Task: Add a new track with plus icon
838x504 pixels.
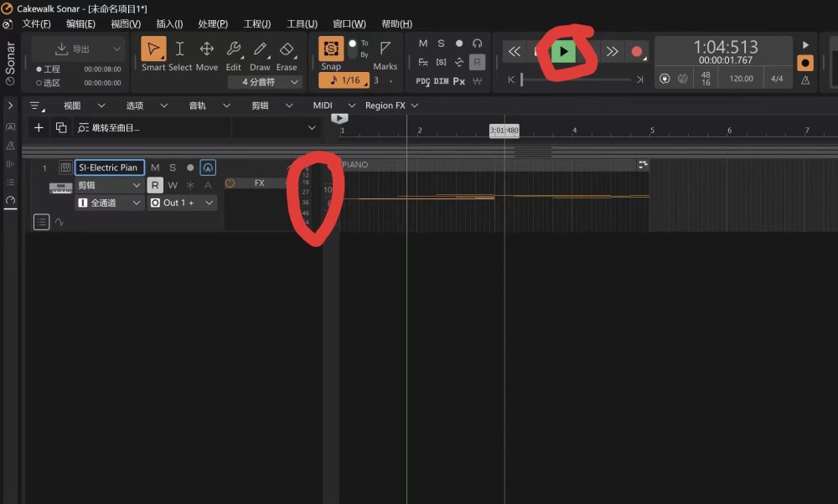Action: tap(39, 127)
